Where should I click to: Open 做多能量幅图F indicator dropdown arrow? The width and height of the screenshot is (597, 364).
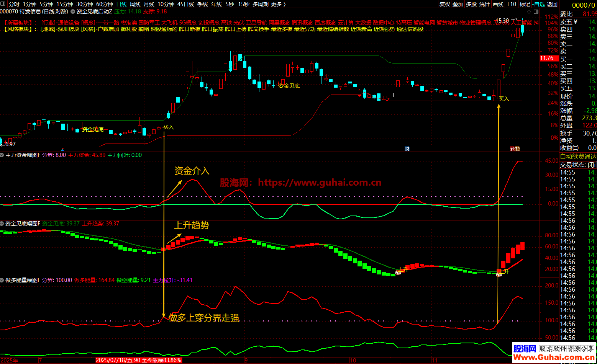coord(2,280)
